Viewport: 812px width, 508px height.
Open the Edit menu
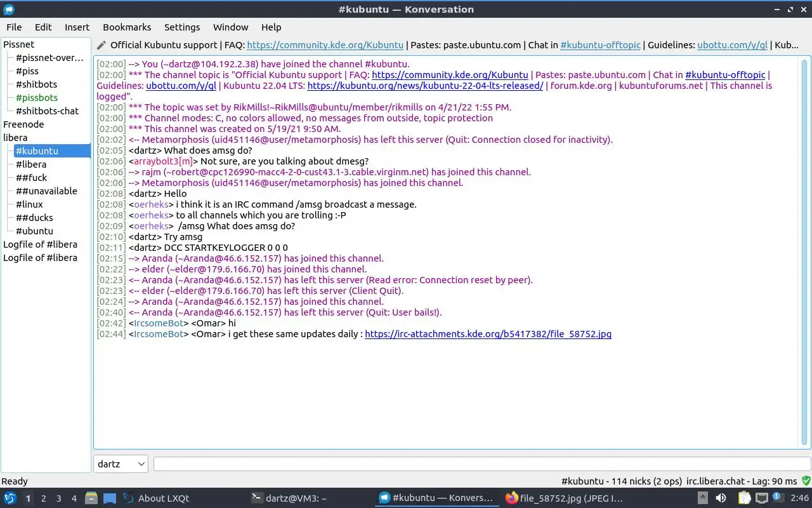pyautogui.click(x=43, y=27)
